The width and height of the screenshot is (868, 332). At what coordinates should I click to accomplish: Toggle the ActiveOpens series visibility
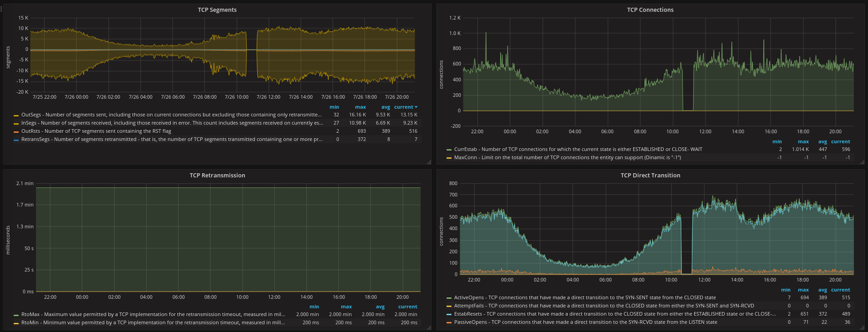pyautogui.click(x=585, y=297)
